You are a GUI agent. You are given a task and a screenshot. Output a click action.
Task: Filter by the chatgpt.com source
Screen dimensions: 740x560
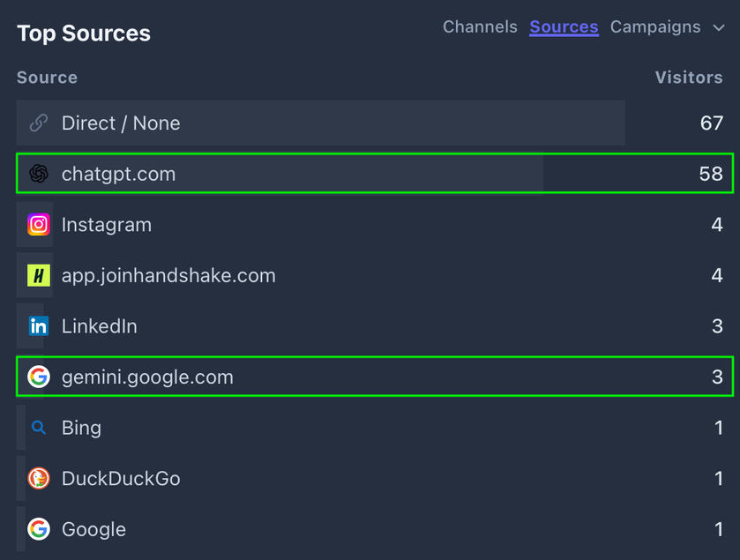coord(118,175)
